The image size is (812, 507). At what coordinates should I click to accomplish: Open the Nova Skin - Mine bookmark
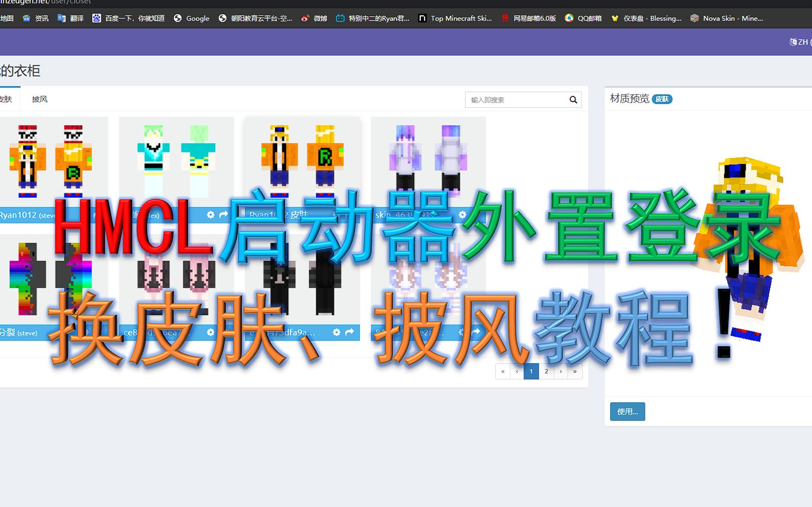point(726,18)
